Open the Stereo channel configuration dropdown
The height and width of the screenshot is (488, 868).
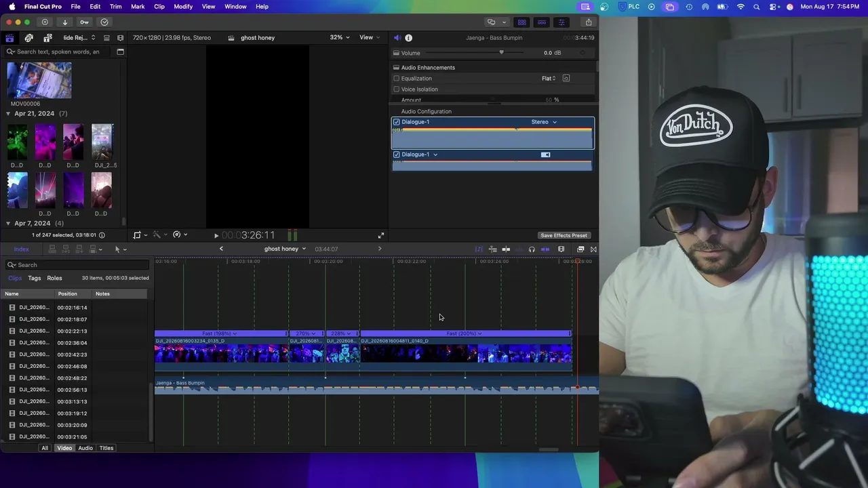544,122
